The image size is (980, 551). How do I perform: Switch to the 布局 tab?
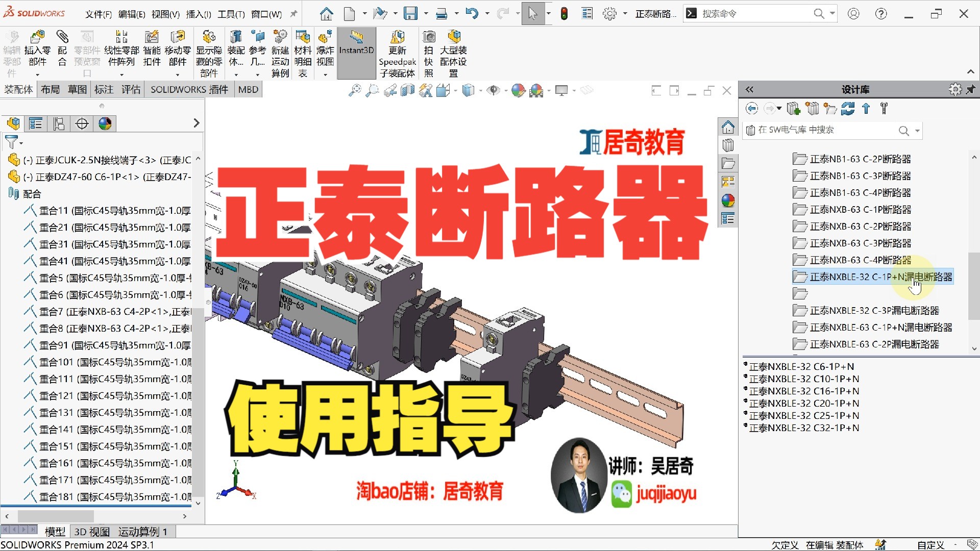tap(50, 89)
